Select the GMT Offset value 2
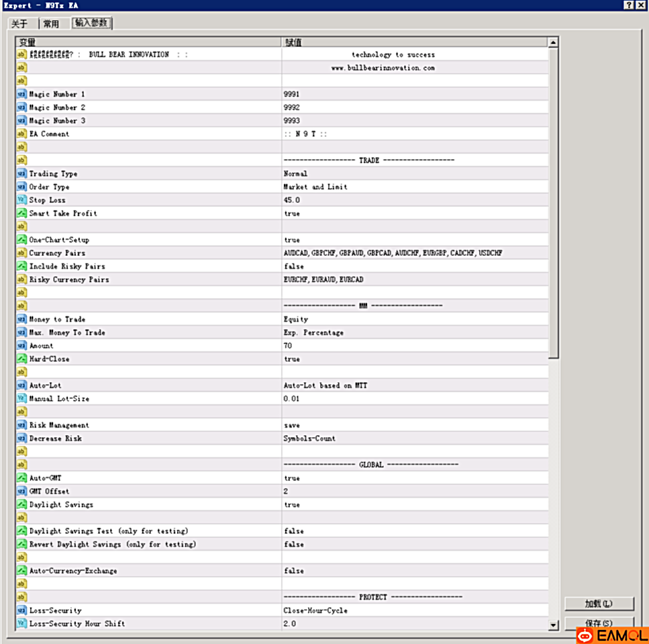This screenshot has height=644, width=649. click(x=285, y=491)
